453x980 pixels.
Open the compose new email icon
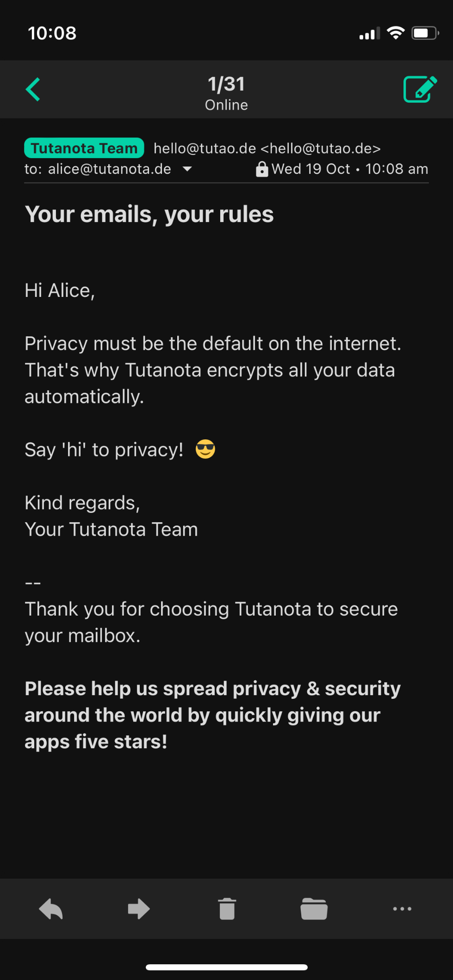[420, 89]
